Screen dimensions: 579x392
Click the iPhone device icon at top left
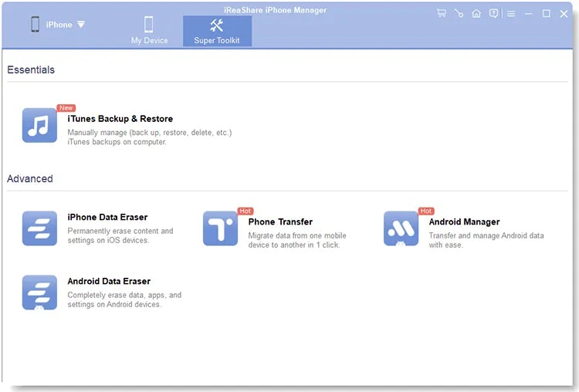(35, 25)
